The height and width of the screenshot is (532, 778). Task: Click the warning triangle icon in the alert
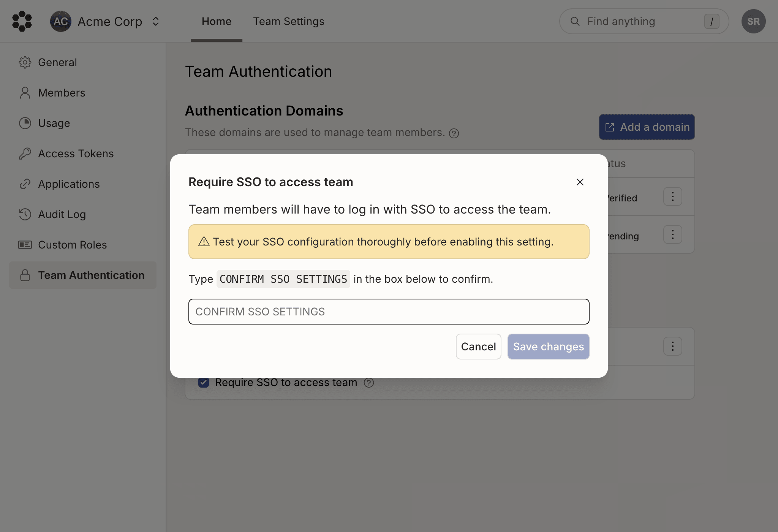click(x=204, y=242)
